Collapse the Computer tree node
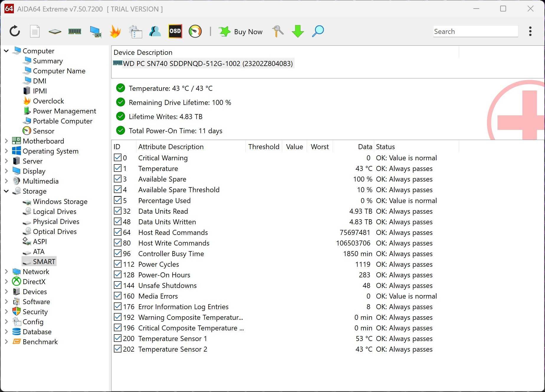Viewport: 545px width, 392px height. click(x=6, y=51)
